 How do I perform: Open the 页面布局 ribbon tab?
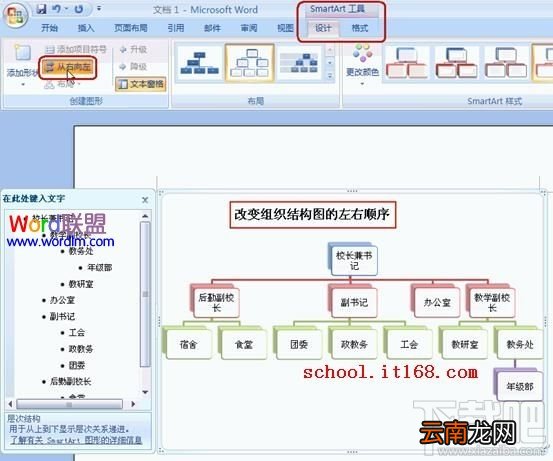[130, 28]
